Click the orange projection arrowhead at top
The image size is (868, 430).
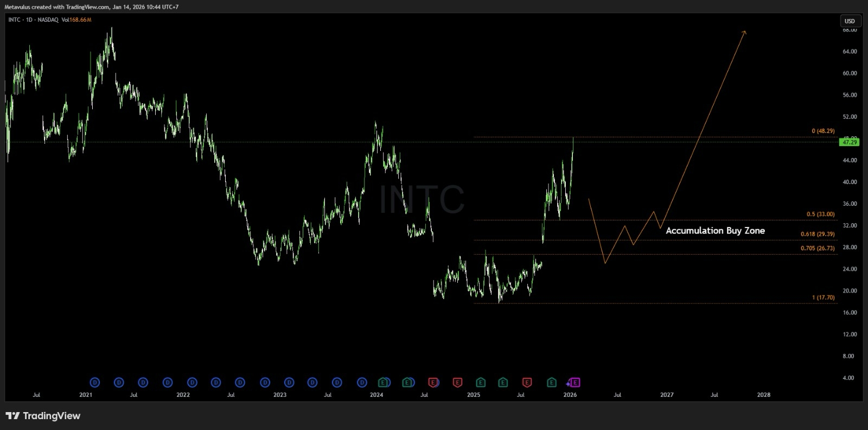(x=744, y=32)
